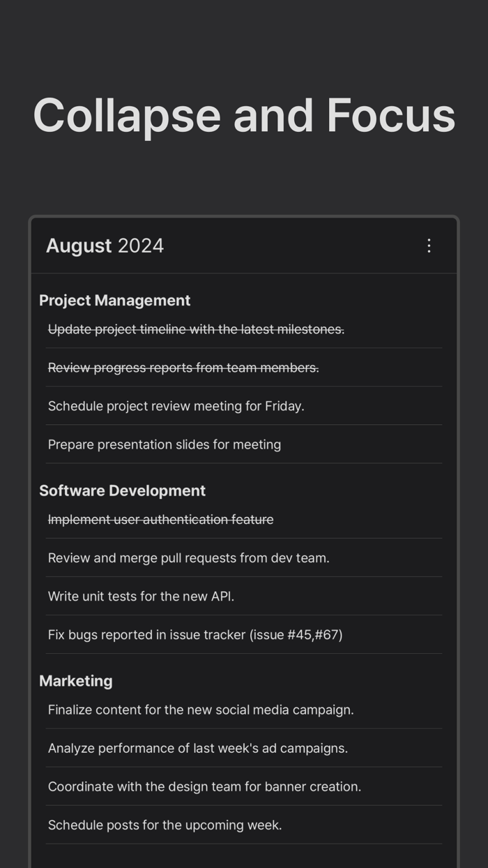Viewport: 488px width, 868px height.
Task: Click the Marketing heading text
Action: click(76, 680)
